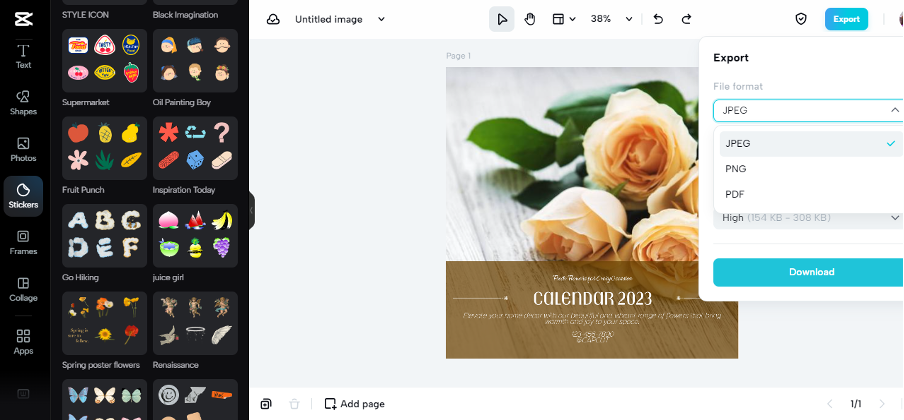The height and width of the screenshot is (420, 904).
Task: Click Add page button
Action: tap(355, 404)
